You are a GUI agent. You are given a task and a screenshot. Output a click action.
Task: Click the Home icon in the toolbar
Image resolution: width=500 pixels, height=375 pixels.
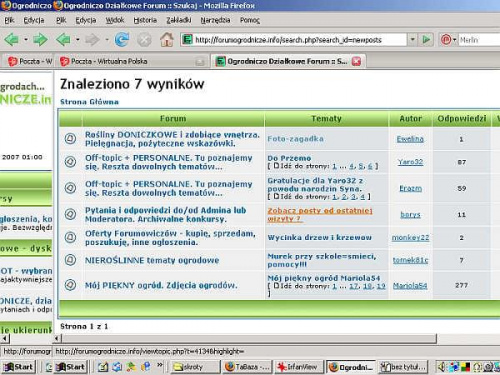click(x=167, y=40)
